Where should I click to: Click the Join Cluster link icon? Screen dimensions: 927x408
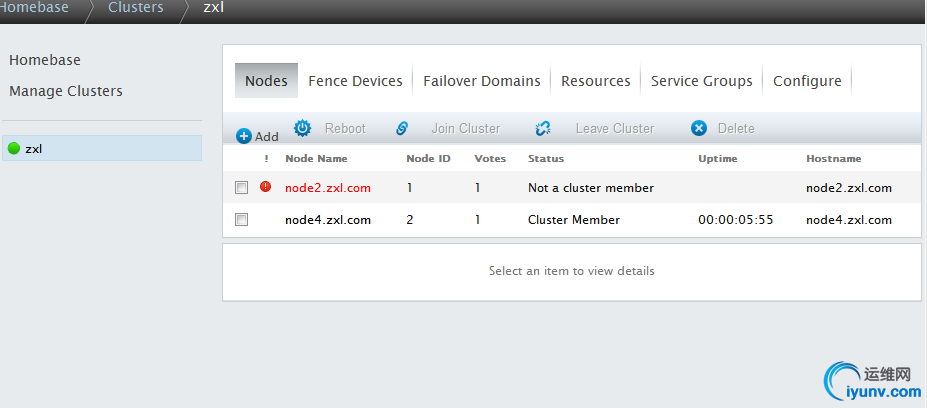click(x=402, y=128)
